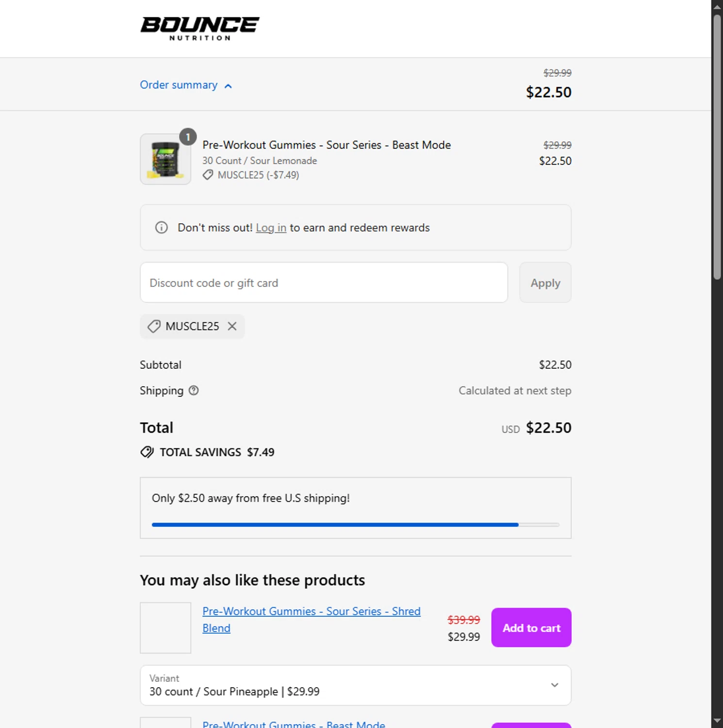Click the Total Savings tag icon

(x=147, y=452)
